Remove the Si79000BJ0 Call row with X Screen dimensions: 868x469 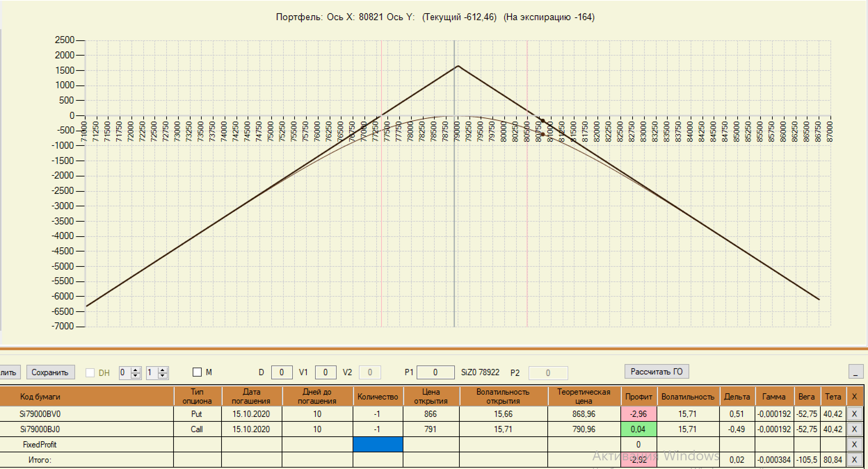(x=854, y=429)
